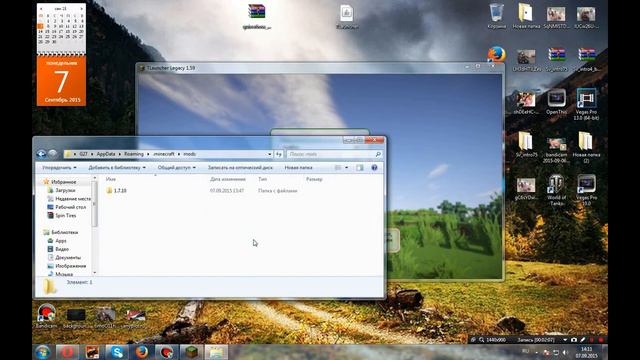Open Загрузки in the navigation pane

[x=61, y=190]
